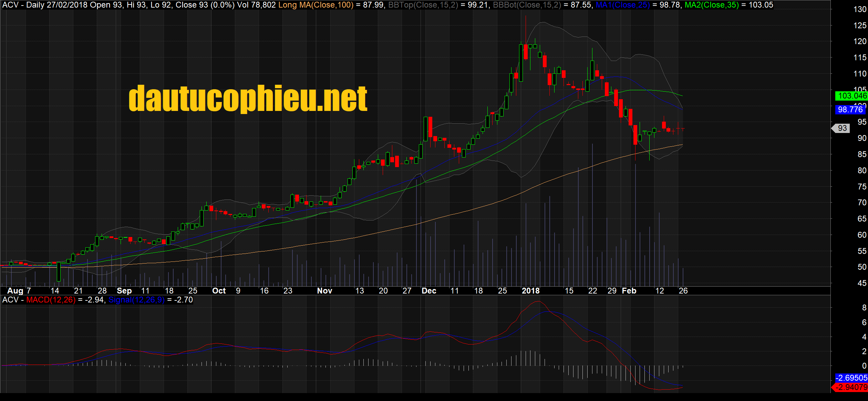The height and width of the screenshot is (401, 868).
Task: Click the red -2.94079 MACD value tag
Action: click(x=851, y=387)
